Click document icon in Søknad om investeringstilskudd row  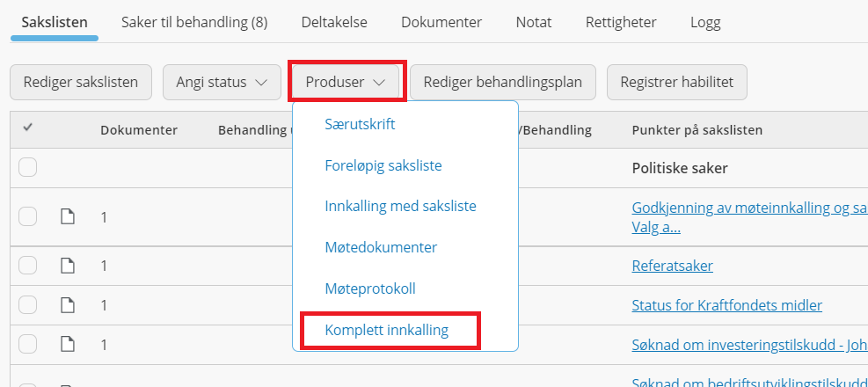point(67,345)
